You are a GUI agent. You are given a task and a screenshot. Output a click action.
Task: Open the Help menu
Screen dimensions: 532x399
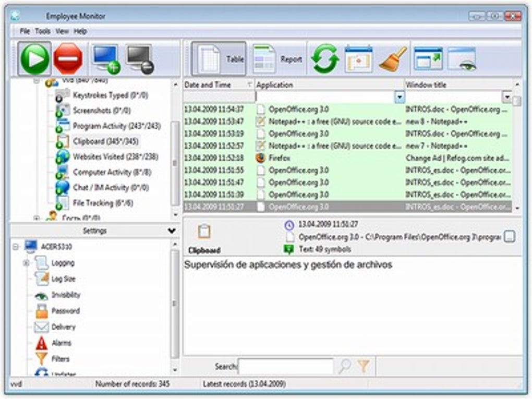point(80,31)
